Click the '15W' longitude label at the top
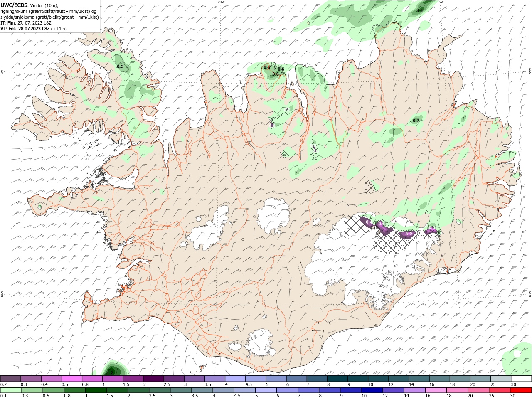 pyautogui.click(x=440, y=2)
